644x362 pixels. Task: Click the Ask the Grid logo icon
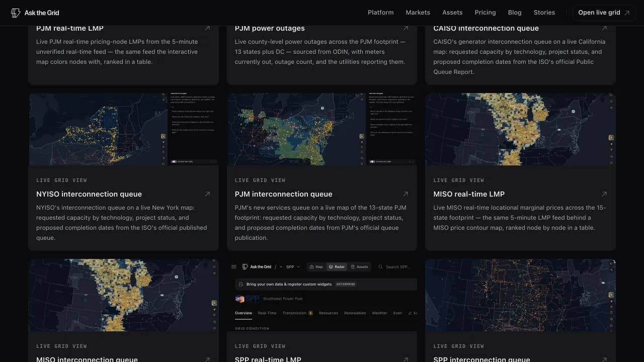click(16, 13)
